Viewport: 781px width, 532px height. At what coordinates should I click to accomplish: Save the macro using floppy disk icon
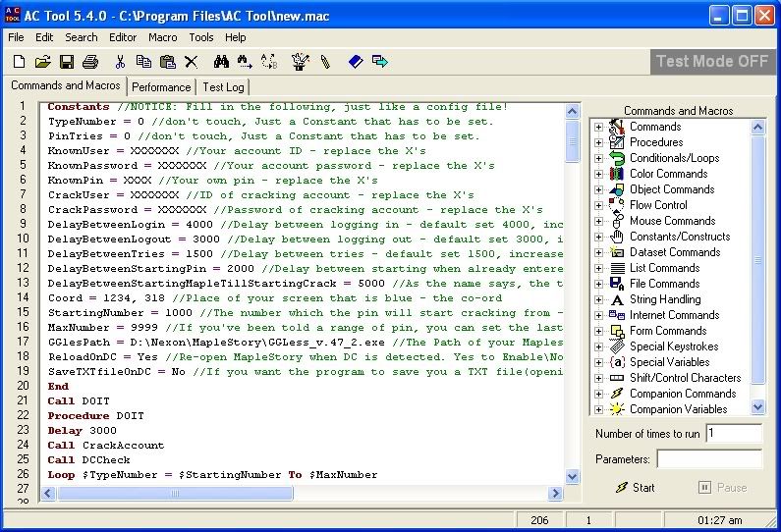67,62
